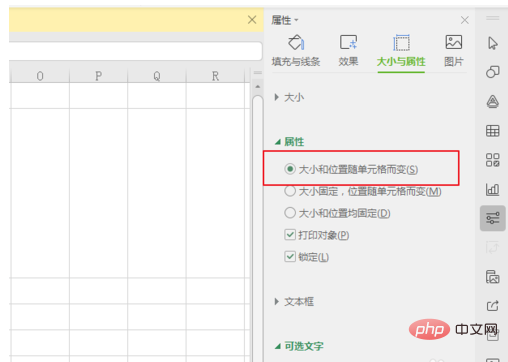This screenshot has height=362, width=508.
Task: Click the formula bar input field
Action: pos(136,51)
